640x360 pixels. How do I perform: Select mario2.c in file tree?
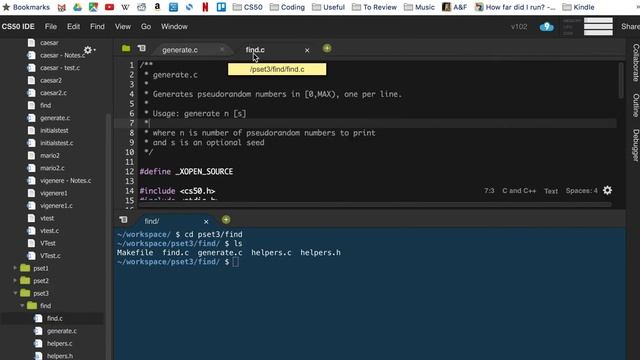tap(52, 168)
